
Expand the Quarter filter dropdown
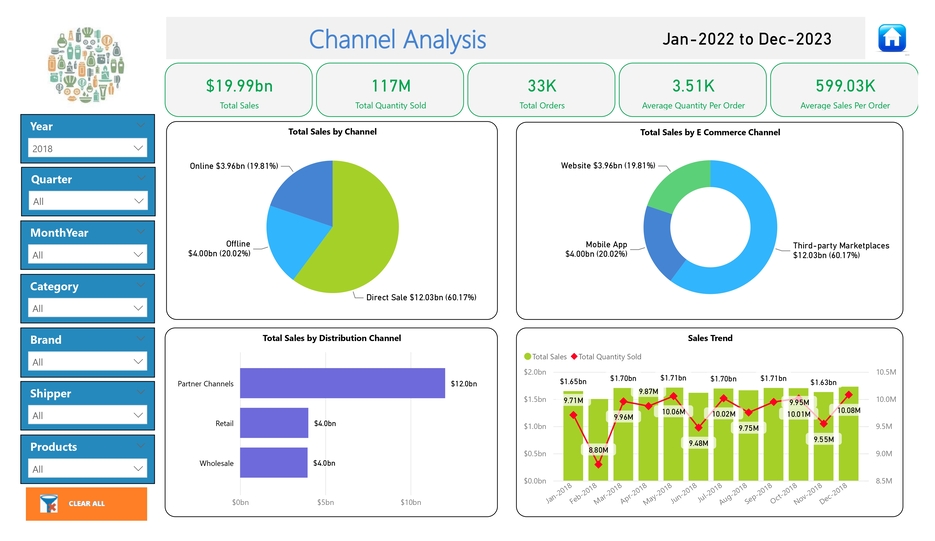point(87,201)
